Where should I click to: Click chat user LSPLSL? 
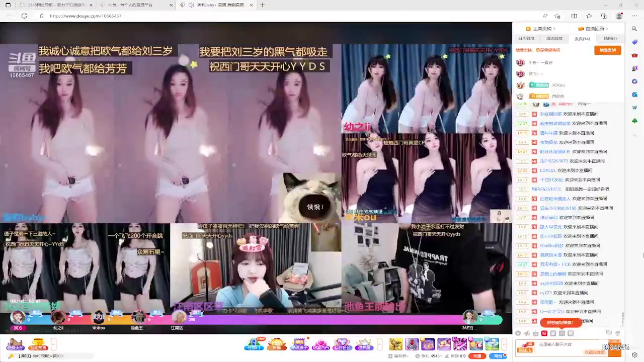pos(548,170)
